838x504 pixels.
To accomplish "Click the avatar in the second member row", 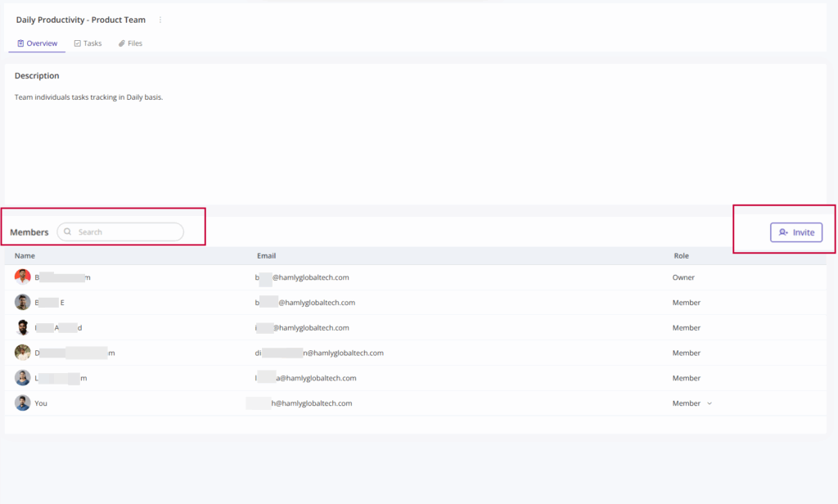I will pyautogui.click(x=23, y=303).
